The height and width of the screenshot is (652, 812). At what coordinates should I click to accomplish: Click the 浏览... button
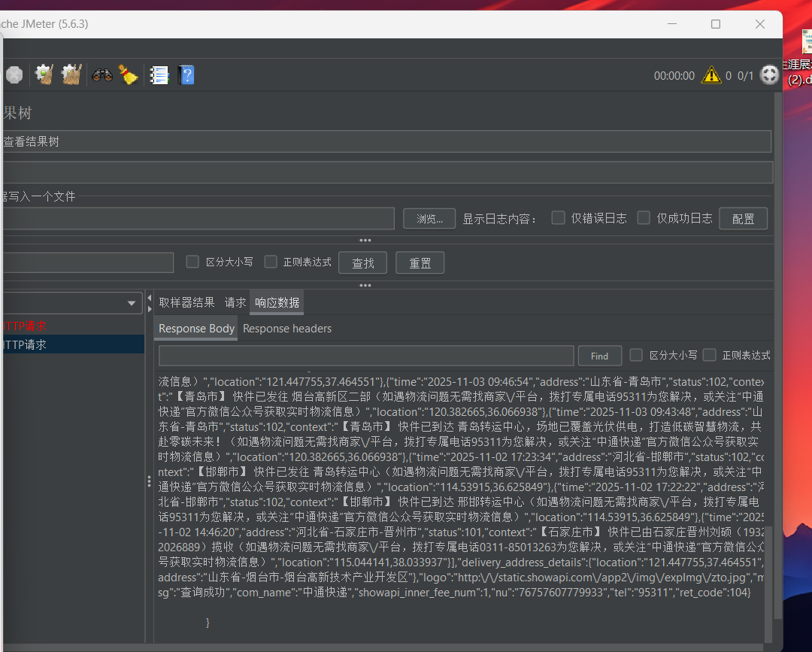tap(429, 219)
